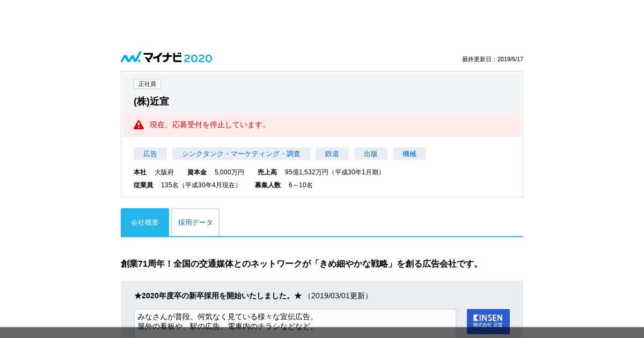Click the company name (株)近宣

pos(151,101)
